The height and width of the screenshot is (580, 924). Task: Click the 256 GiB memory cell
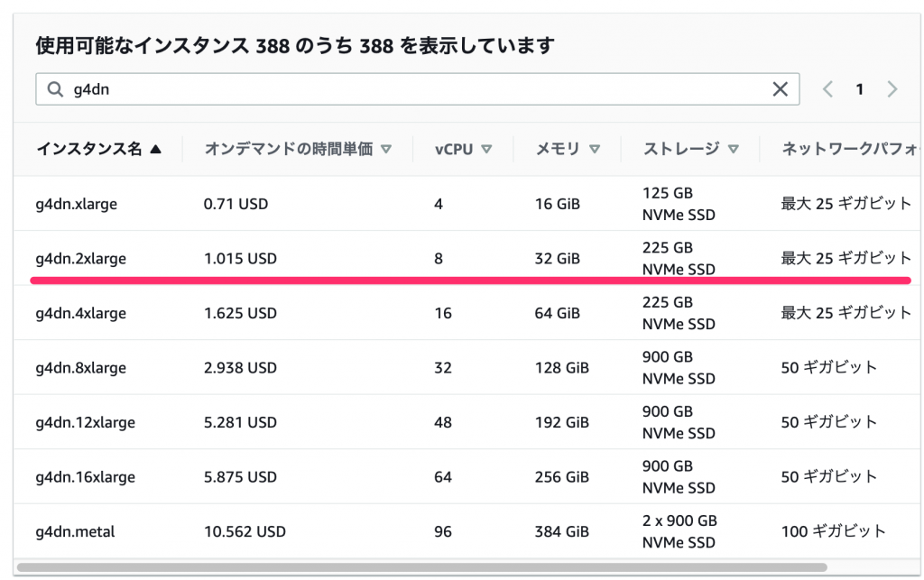point(561,477)
